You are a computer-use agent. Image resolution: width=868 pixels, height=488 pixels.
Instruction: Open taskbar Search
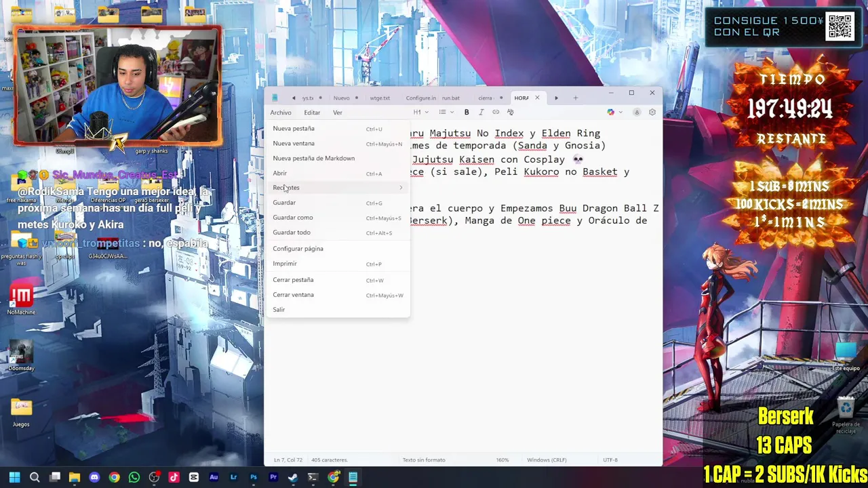pyautogui.click(x=35, y=478)
